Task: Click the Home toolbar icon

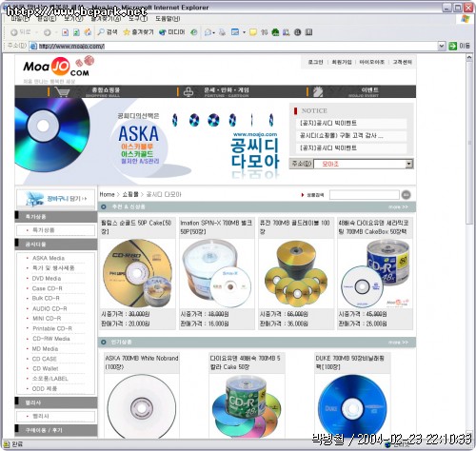Action: pyautogui.click(x=88, y=32)
